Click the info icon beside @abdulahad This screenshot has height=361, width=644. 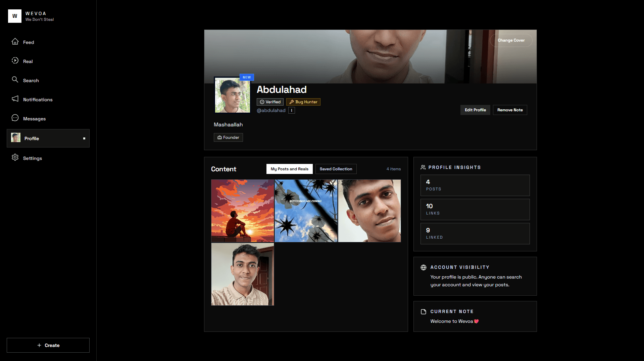point(292,110)
